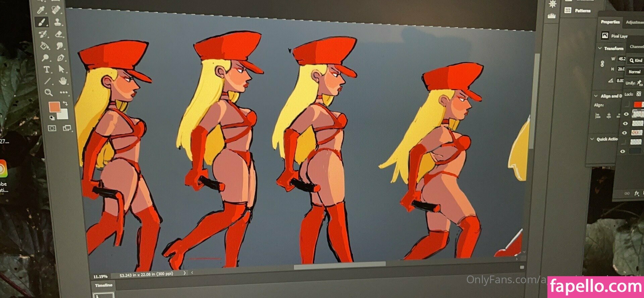The image size is (644, 298).
Task: Open the Timeline panel tab
Action: click(104, 285)
